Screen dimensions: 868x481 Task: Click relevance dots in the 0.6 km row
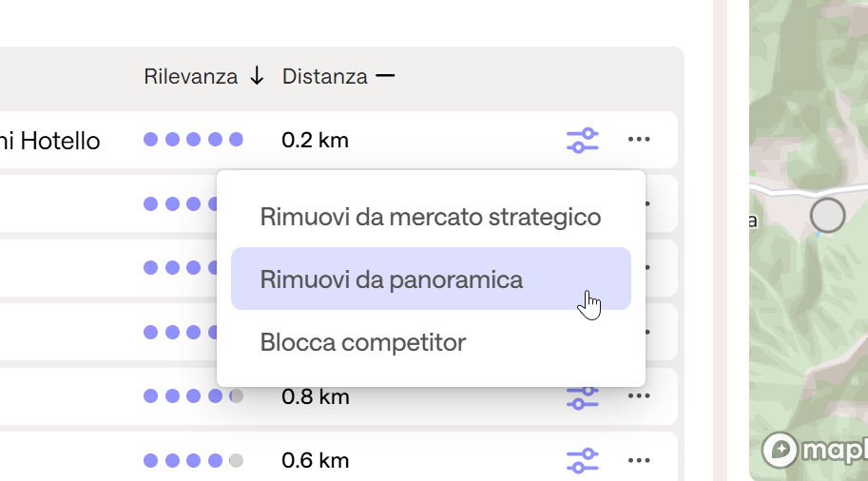pyautogui.click(x=193, y=461)
